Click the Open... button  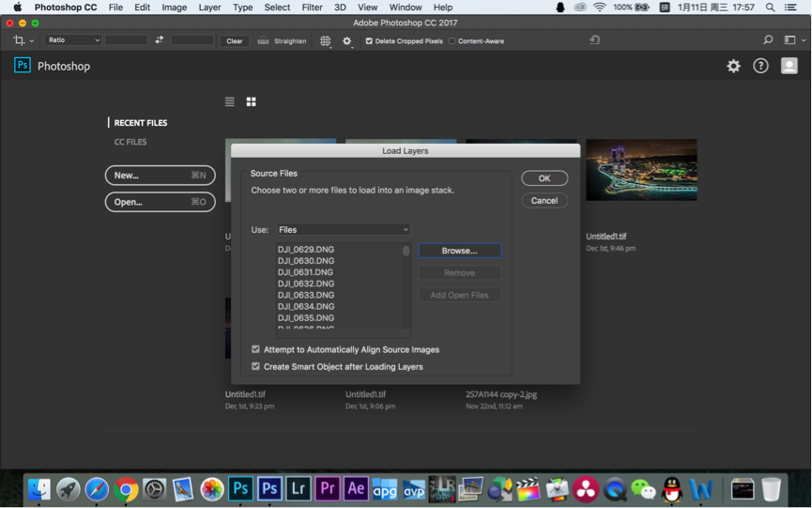pos(160,202)
